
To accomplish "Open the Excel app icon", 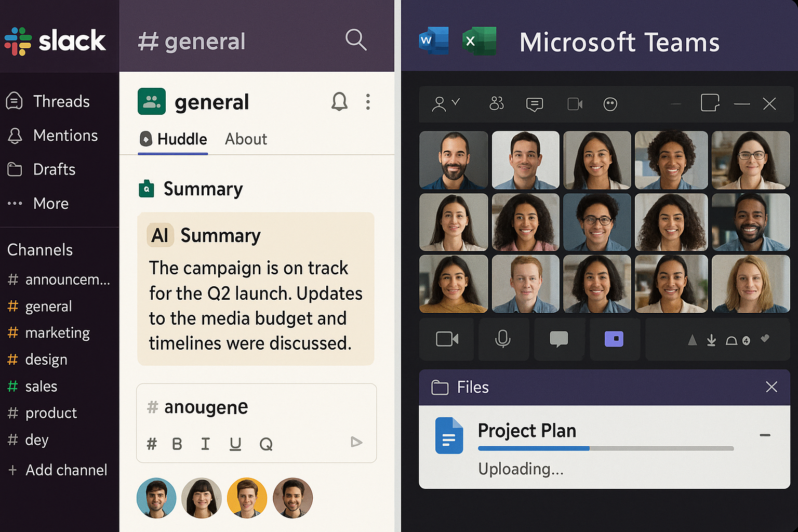I will [479, 41].
